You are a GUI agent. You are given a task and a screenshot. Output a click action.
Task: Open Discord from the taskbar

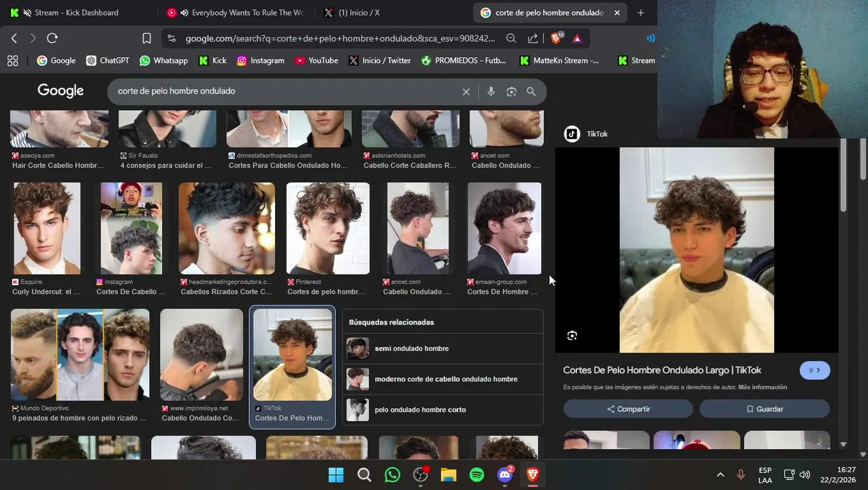pos(504,475)
